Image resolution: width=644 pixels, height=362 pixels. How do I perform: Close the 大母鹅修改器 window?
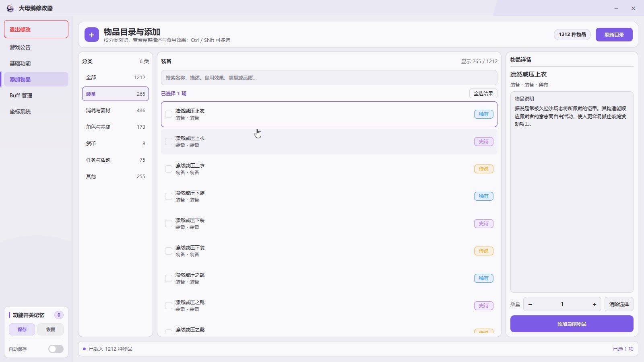(x=633, y=8)
